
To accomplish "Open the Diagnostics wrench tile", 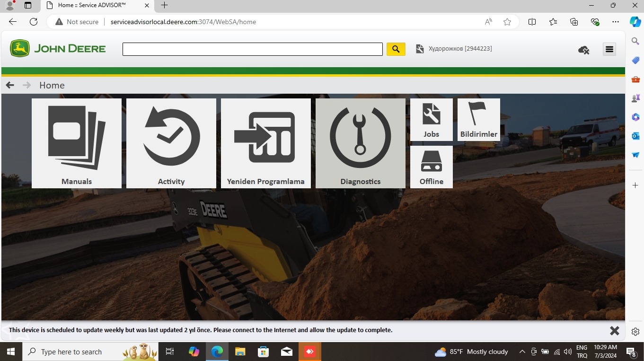I will (361, 143).
